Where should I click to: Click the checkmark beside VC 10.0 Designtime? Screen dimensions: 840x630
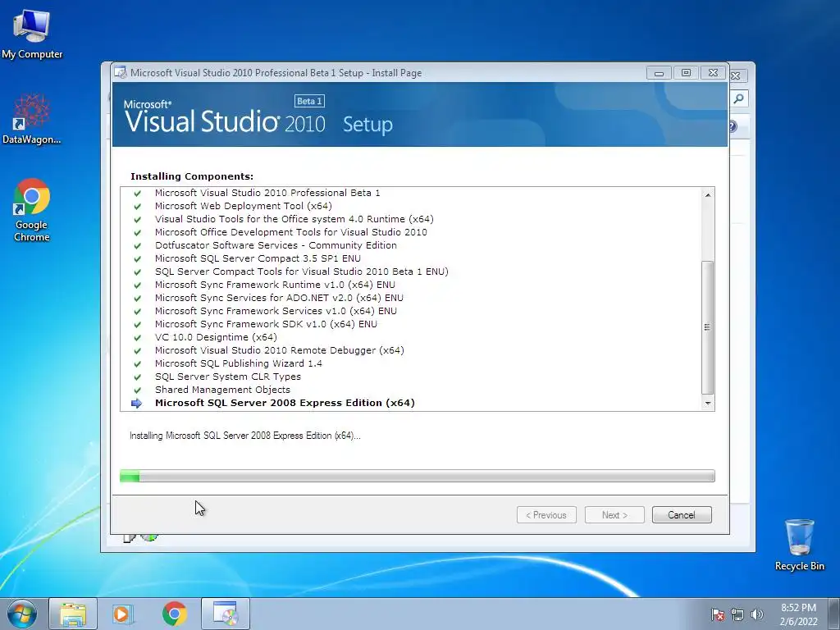click(138, 337)
